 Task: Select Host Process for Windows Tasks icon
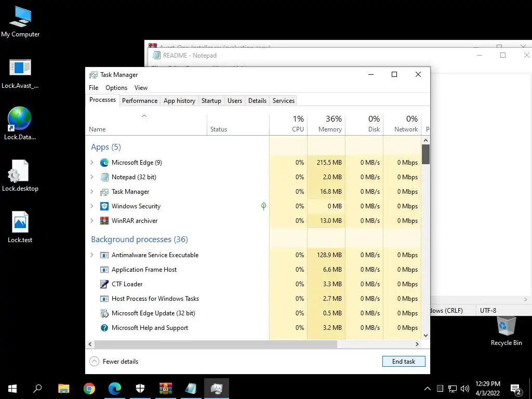(x=104, y=299)
